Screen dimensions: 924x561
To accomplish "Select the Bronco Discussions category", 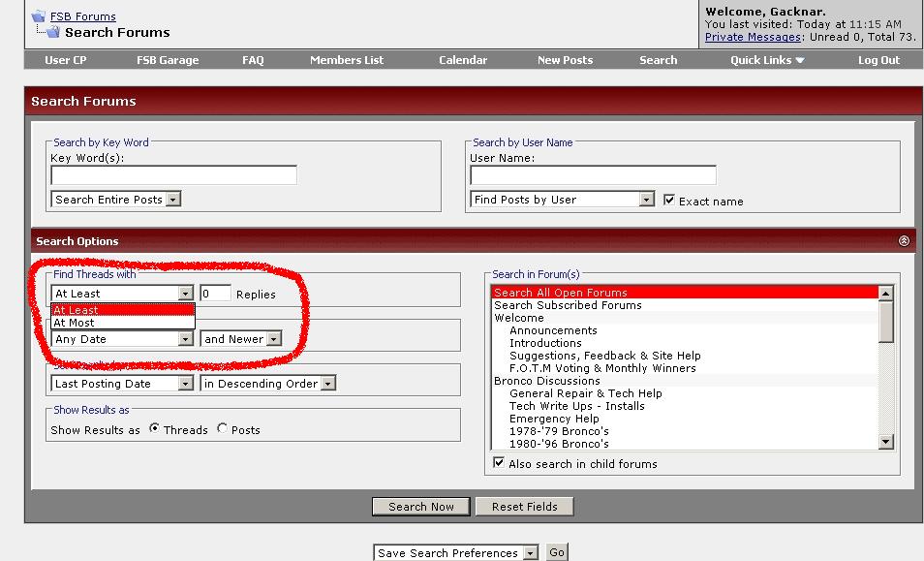I will pos(685,382).
